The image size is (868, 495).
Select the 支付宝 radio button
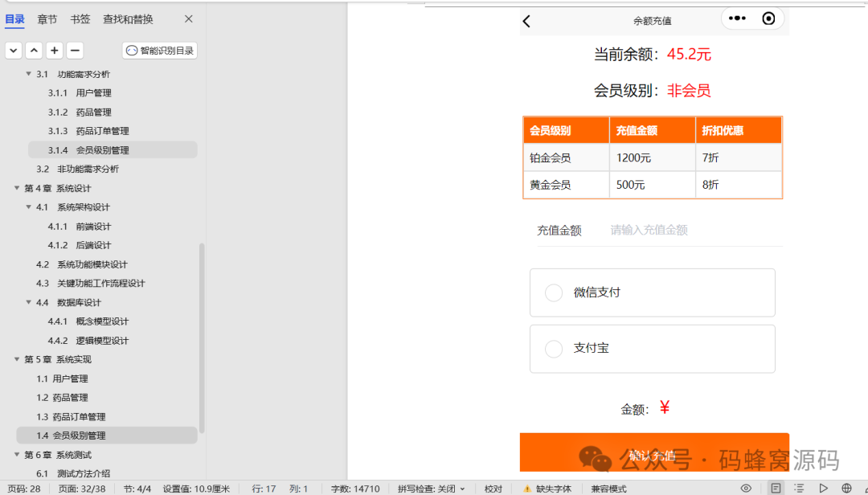[x=554, y=349]
